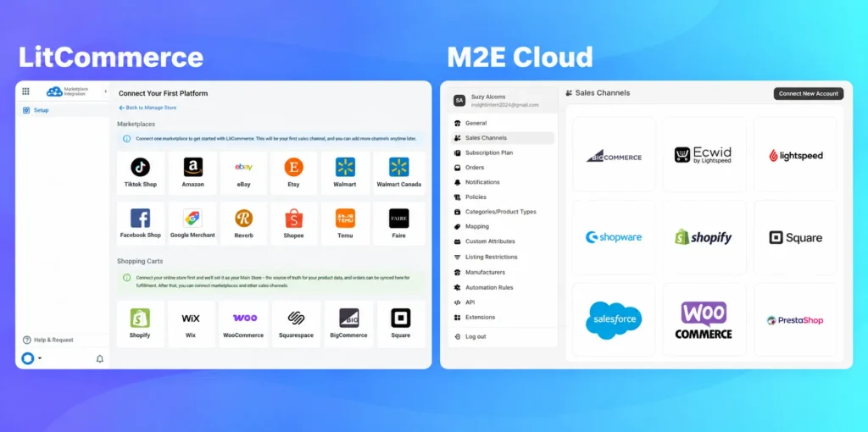The width and height of the screenshot is (868, 432).
Task: Open Listing Restrictions menu item
Action: click(503, 257)
